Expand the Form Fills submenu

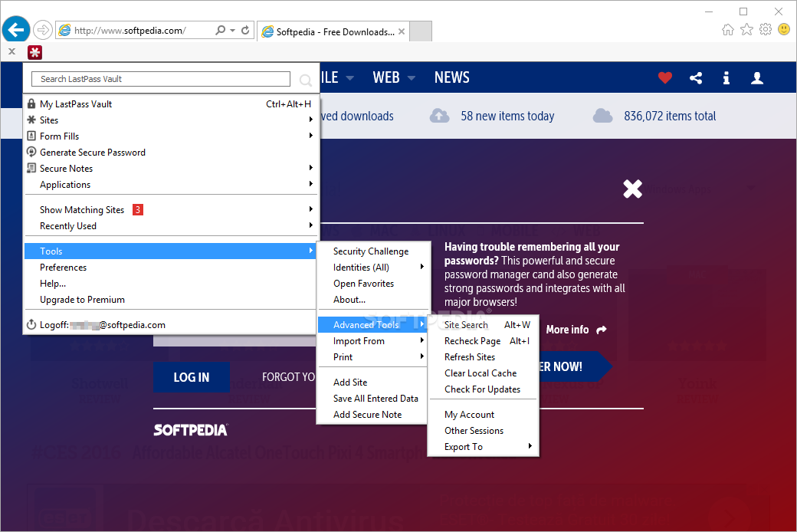[171, 136]
